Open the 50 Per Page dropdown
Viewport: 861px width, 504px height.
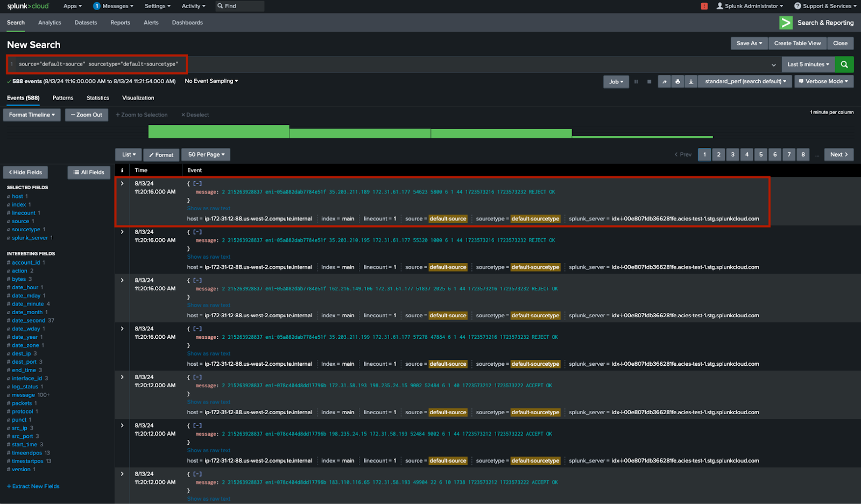(206, 155)
